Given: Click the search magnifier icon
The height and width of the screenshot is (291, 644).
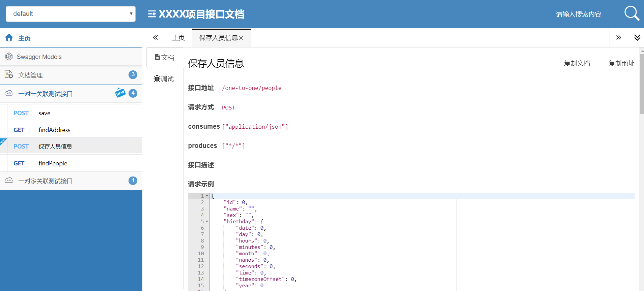Looking at the screenshot, I should (x=632, y=13).
